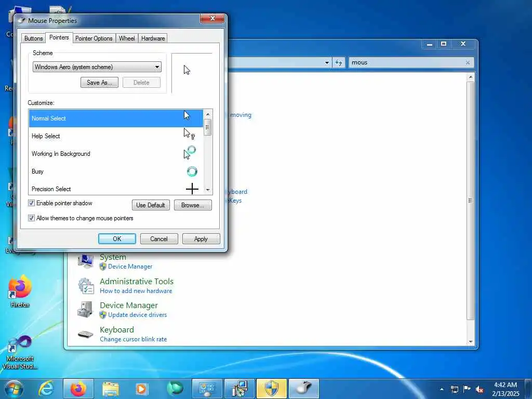Open the System heading link
This screenshot has height=399, width=532.
tap(113, 257)
